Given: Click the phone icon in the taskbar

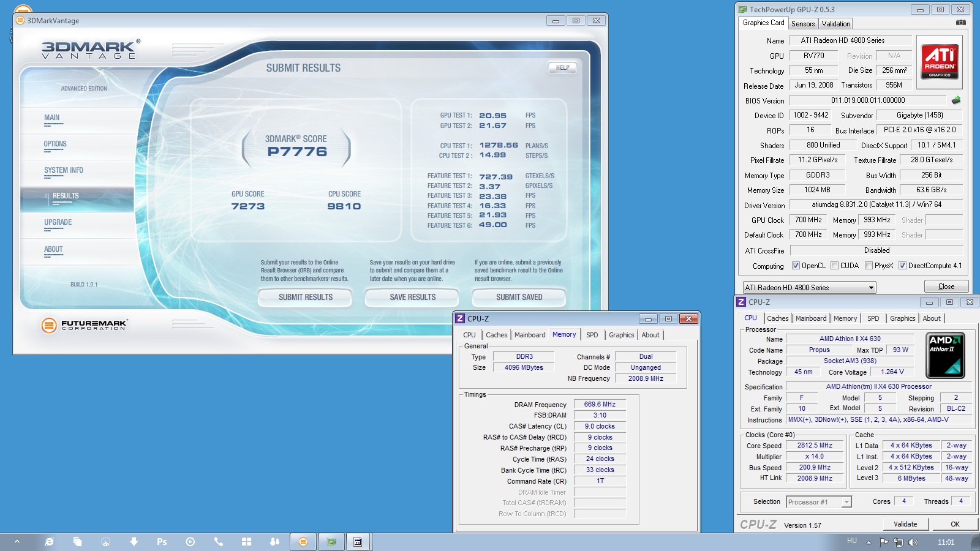Looking at the screenshot, I should coord(218,542).
